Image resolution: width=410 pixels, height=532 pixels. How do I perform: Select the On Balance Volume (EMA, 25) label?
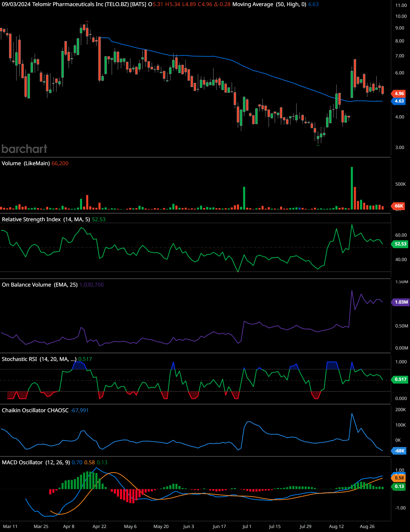(40, 285)
